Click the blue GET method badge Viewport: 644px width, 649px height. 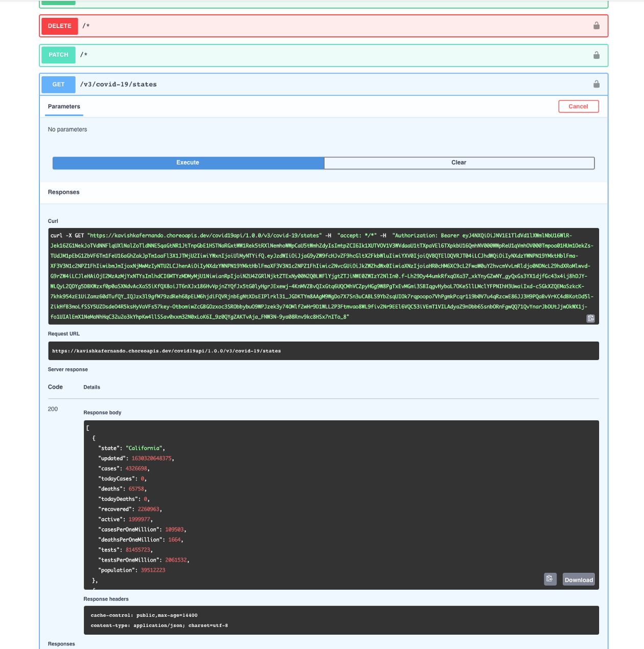click(58, 84)
